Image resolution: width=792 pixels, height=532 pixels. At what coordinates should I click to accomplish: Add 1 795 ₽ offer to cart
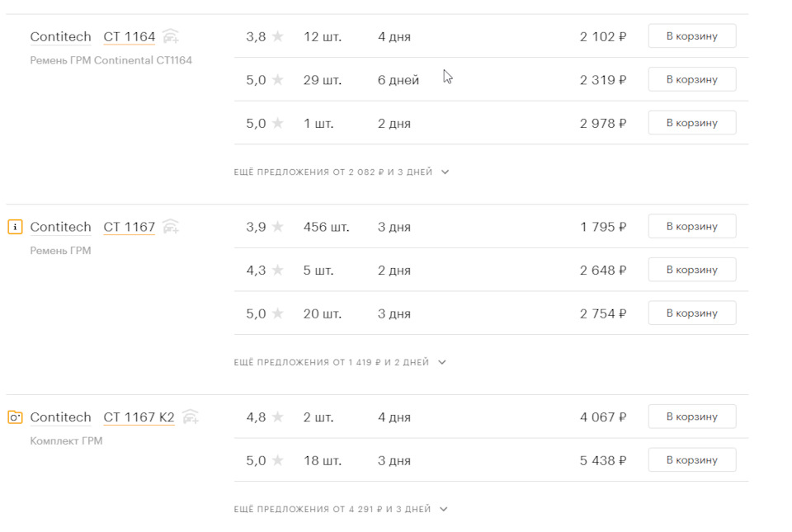pyautogui.click(x=691, y=226)
